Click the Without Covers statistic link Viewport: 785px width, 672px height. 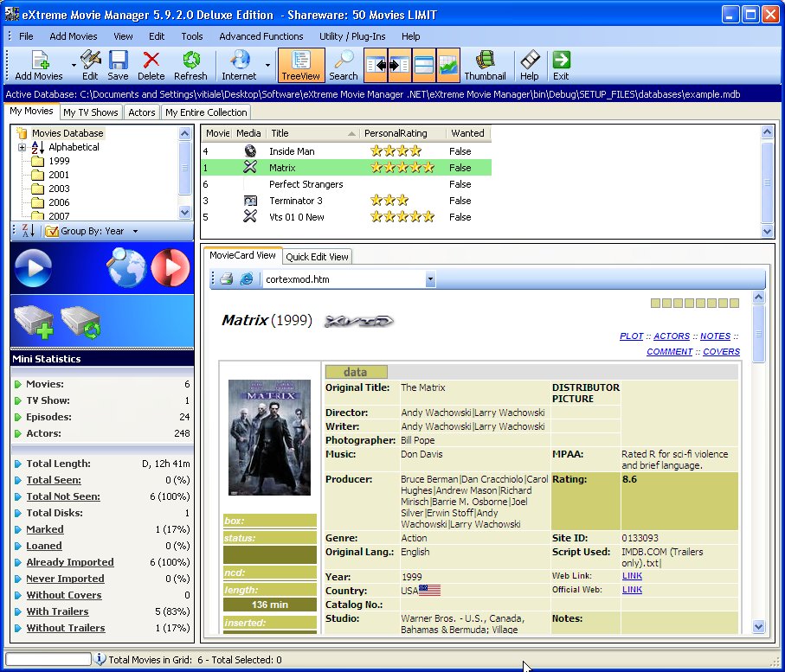[x=64, y=595]
